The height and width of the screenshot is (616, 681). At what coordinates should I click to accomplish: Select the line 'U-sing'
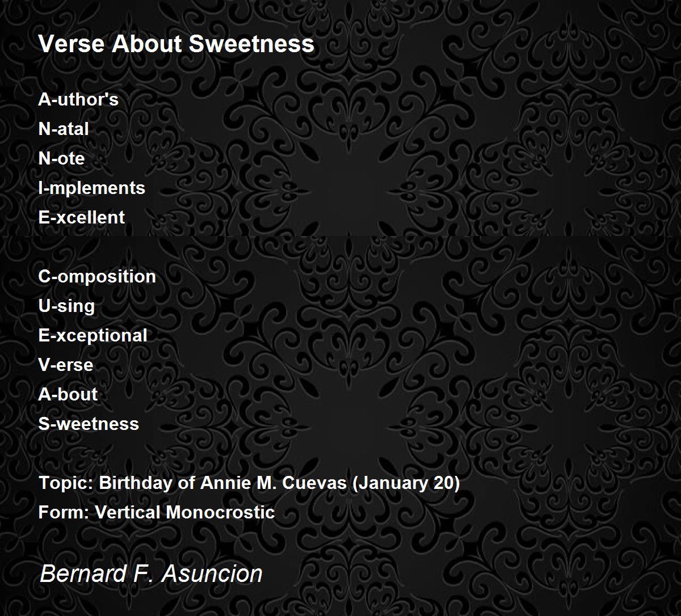point(66,306)
